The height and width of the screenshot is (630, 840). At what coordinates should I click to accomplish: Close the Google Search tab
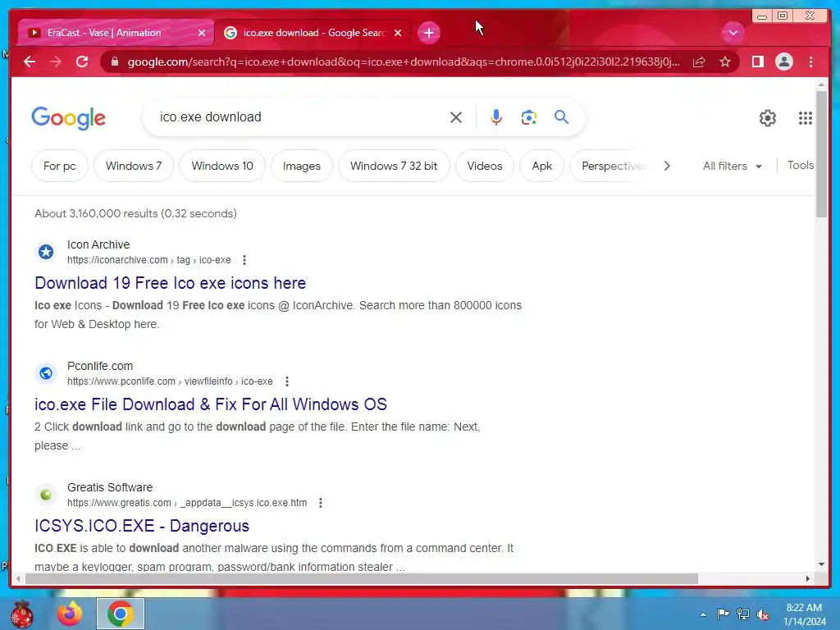point(398,33)
